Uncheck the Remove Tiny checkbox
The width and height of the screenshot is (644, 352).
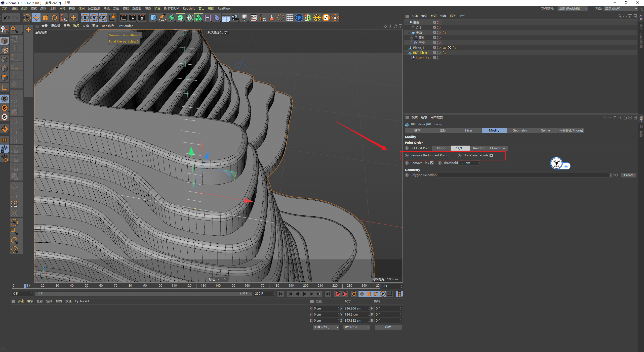coord(432,163)
